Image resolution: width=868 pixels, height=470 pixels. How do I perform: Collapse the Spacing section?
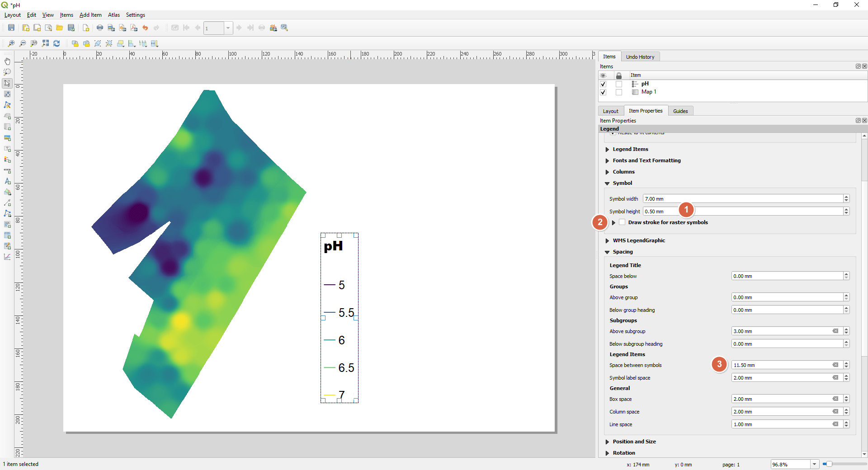[607, 252]
